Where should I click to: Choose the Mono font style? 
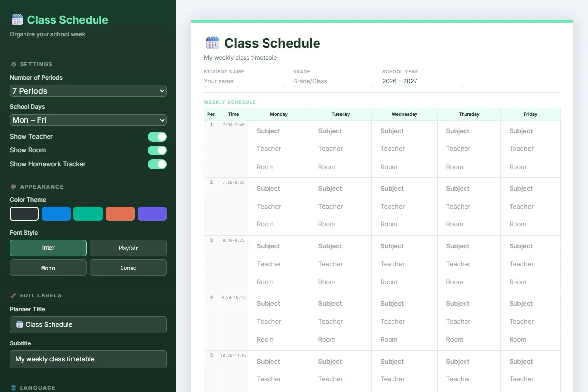pyautogui.click(x=48, y=268)
